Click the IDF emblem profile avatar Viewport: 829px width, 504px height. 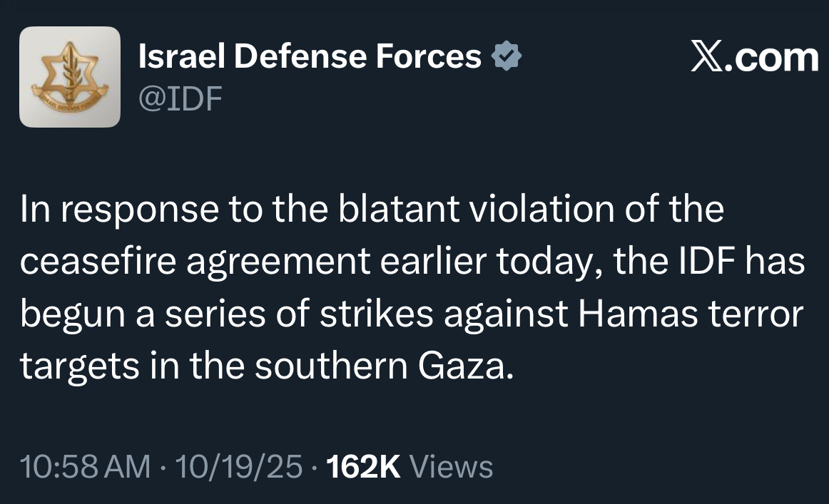click(69, 77)
